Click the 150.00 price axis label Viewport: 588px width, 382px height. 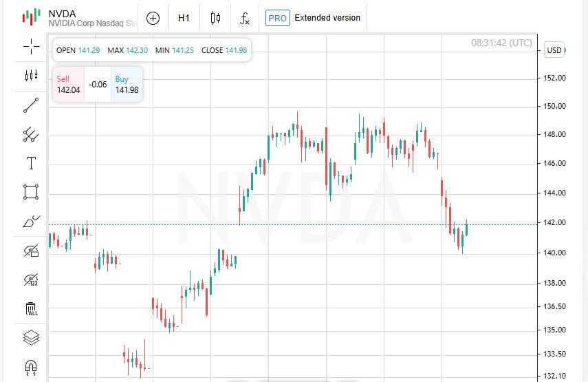pyautogui.click(x=554, y=106)
